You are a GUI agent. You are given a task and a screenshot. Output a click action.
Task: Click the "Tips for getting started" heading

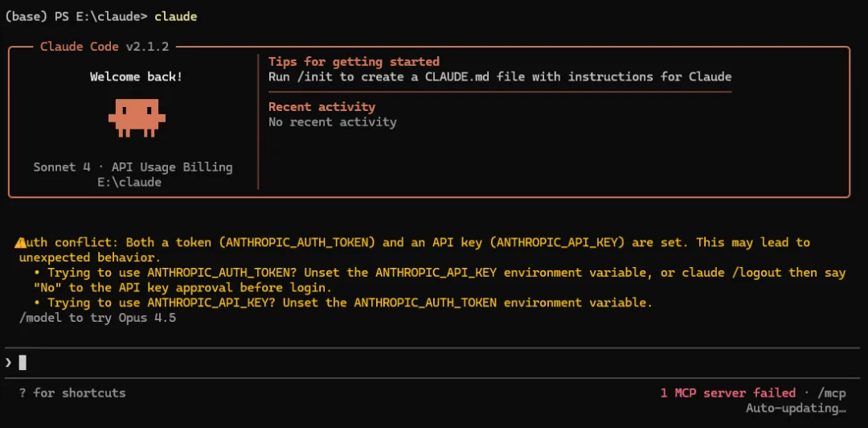pos(354,62)
